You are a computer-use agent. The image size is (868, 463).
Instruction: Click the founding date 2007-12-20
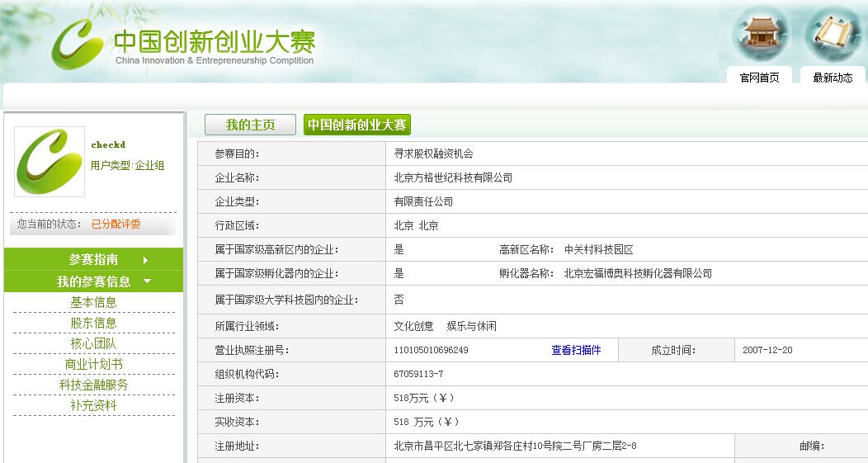pos(767,350)
